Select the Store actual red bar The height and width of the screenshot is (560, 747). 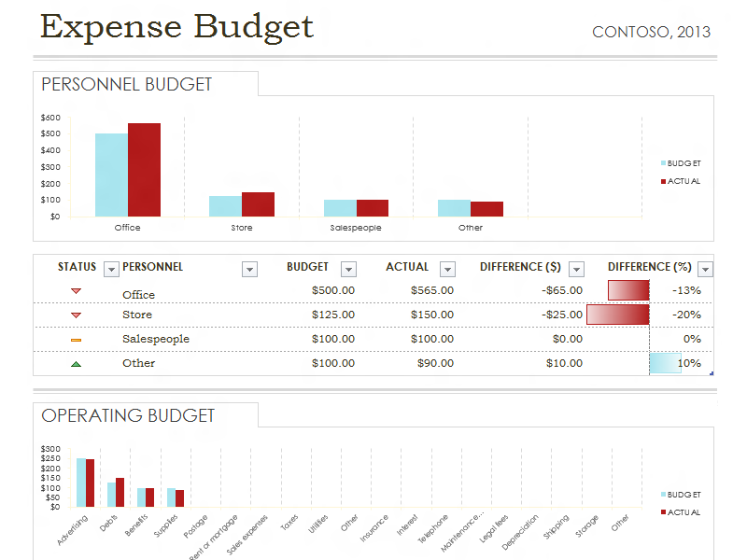[x=259, y=204]
